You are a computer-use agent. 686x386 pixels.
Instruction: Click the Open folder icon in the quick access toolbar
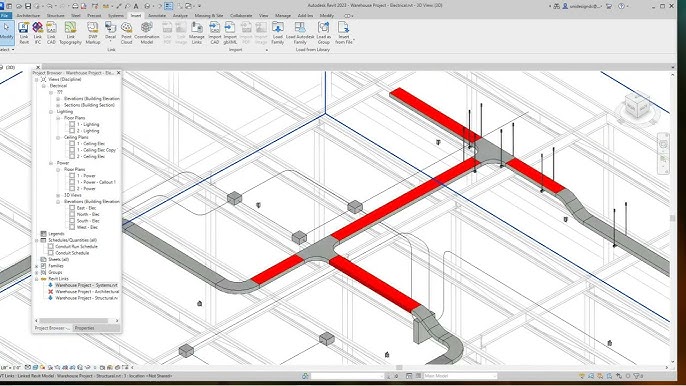(19, 6)
